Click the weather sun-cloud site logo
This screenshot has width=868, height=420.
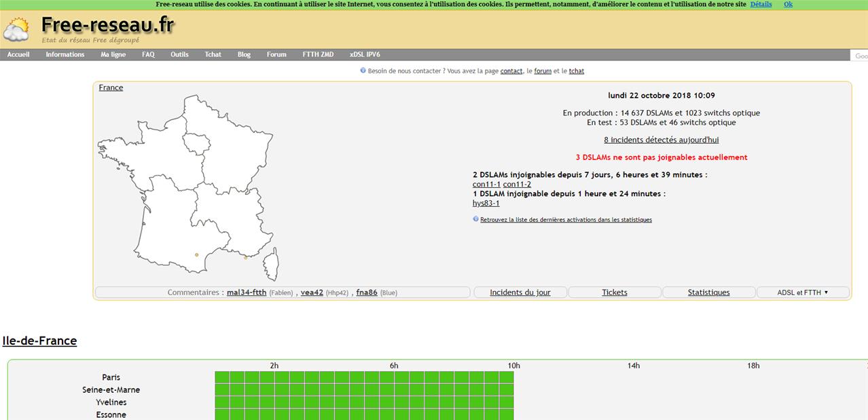[x=16, y=31]
